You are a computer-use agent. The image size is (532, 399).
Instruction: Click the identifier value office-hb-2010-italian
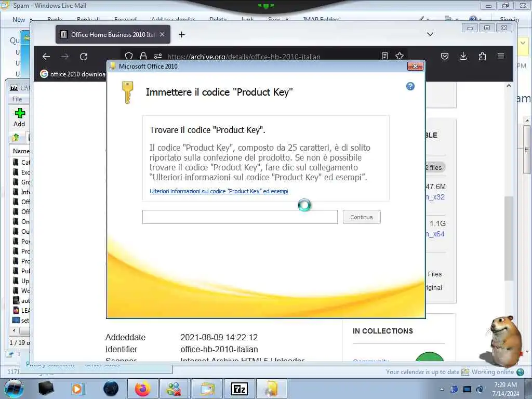[x=219, y=349]
